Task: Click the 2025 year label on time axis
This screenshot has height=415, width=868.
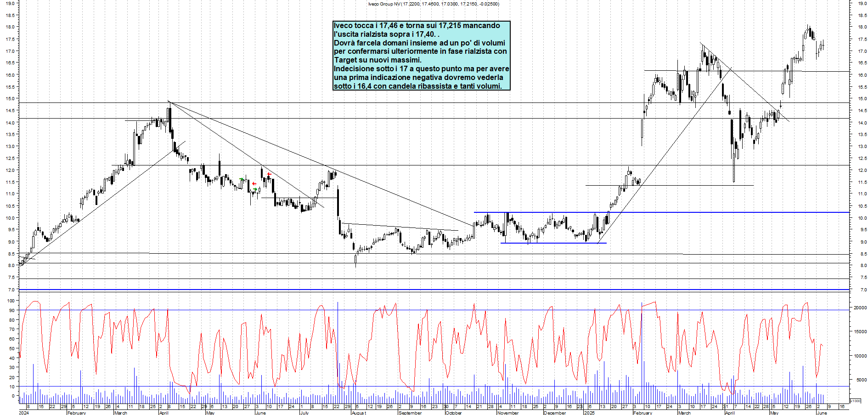Action: (589, 413)
